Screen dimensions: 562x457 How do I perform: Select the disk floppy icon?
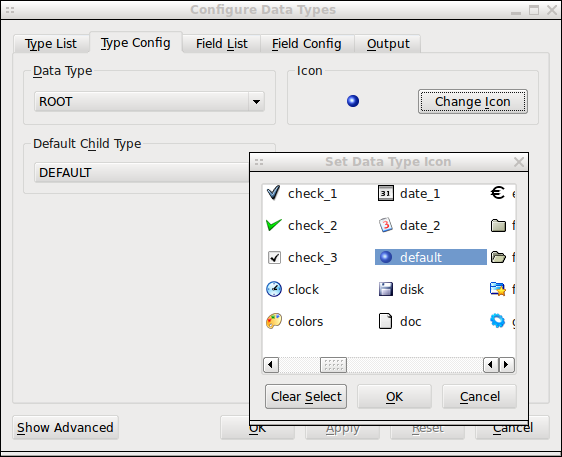tap(386, 289)
